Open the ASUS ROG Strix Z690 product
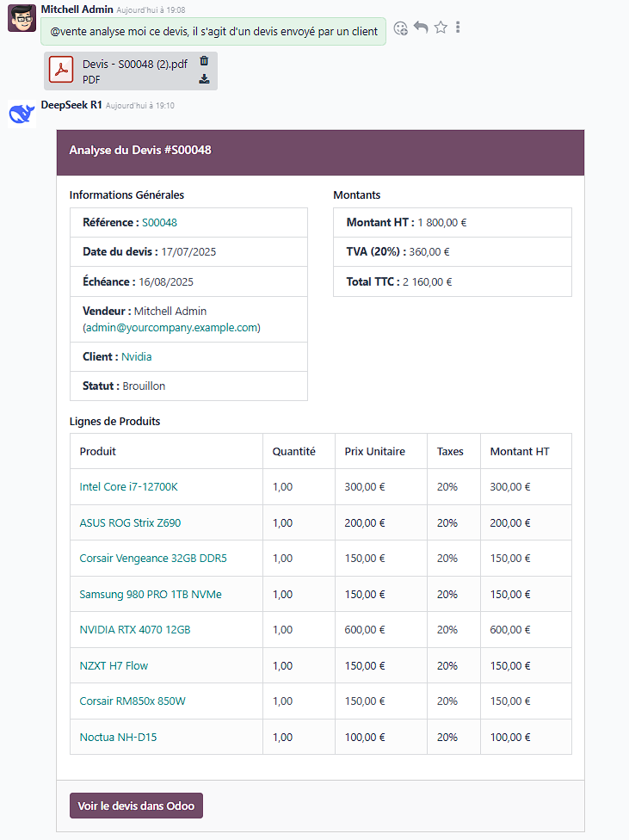The width and height of the screenshot is (629, 840). pyautogui.click(x=130, y=522)
